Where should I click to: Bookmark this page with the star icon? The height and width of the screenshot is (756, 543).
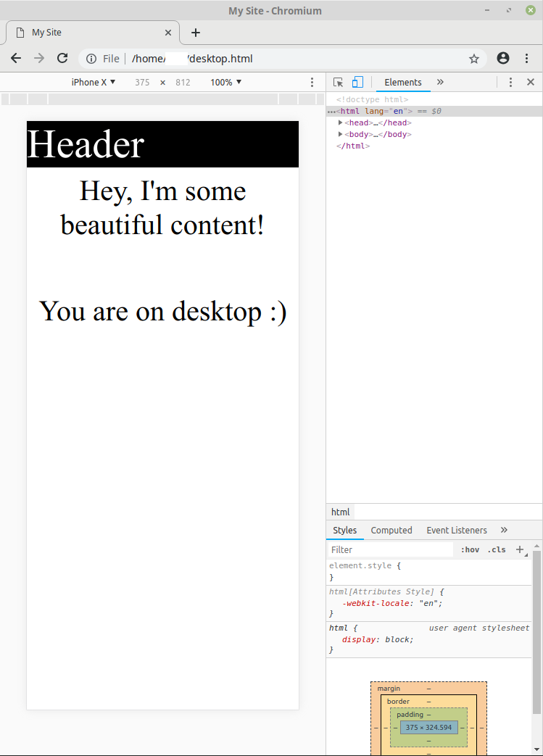474,59
